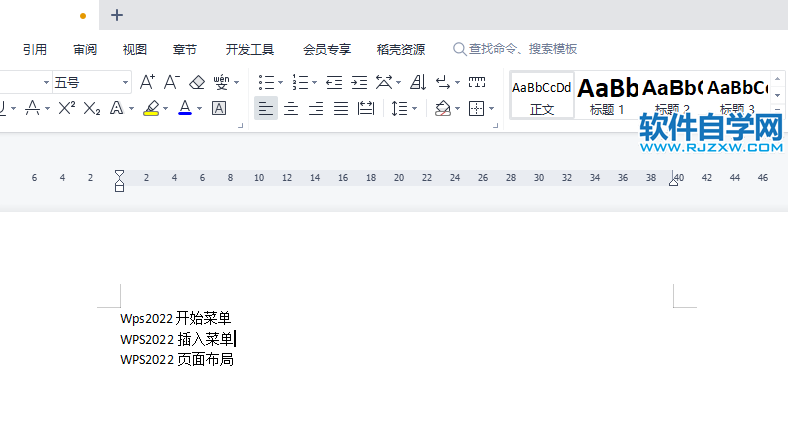This screenshot has width=788, height=440.
Task: Toggle character border icon
Action: (219, 108)
